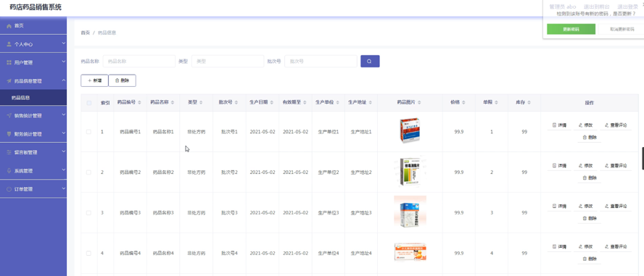Click the grid icon beside 用户管理

pos(9,62)
